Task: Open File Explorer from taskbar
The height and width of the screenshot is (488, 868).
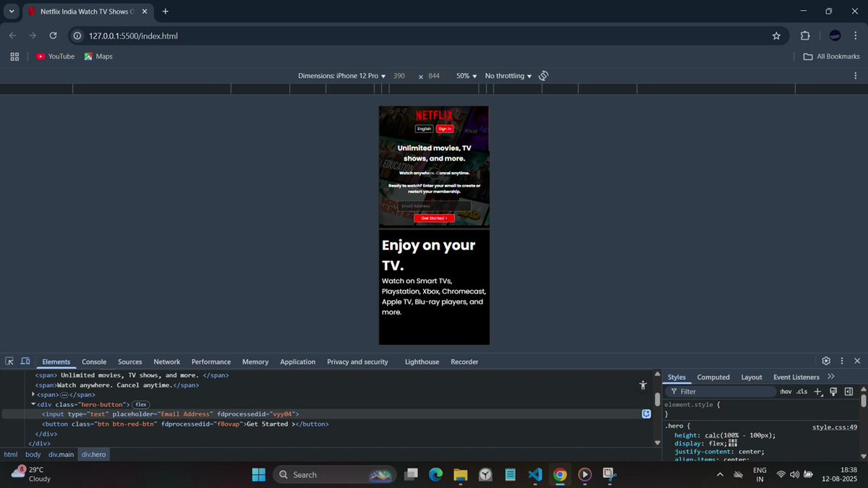Action: tap(460, 474)
